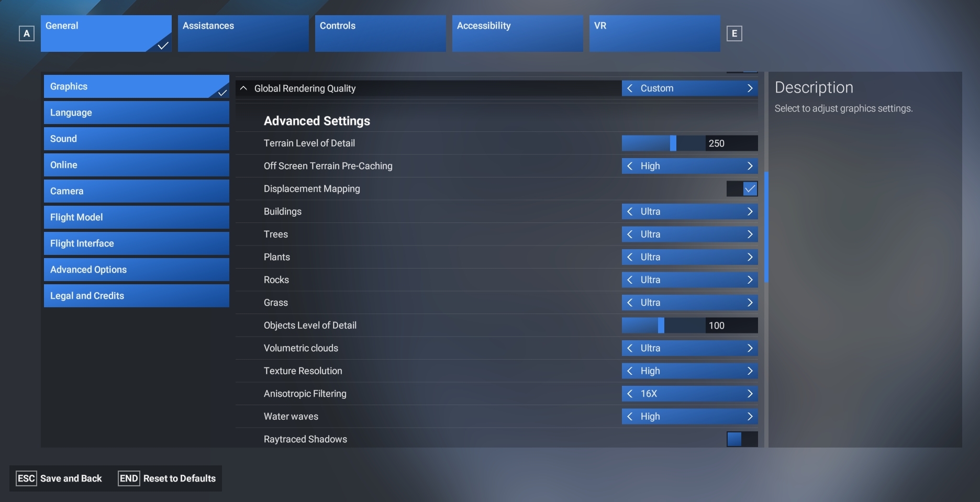Click Reset to Defaults button
Viewport: 980px width, 502px height.
point(167,478)
